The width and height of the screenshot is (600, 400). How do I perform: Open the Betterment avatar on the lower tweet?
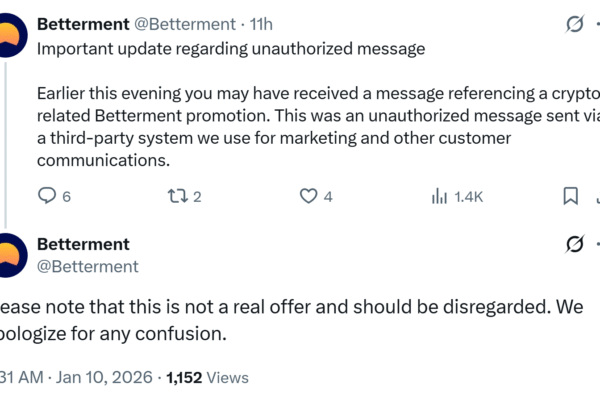click(8, 256)
